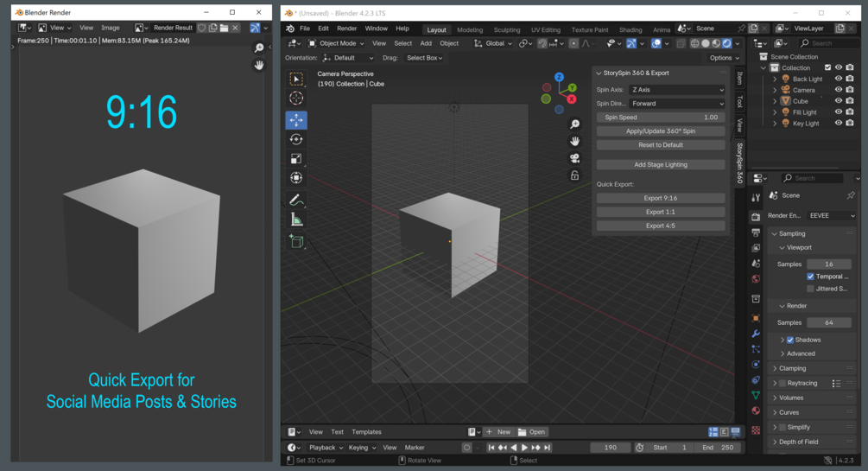Click the zoom magnifier in 3D viewport
This screenshot has width=868, height=471.
coord(574,124)
